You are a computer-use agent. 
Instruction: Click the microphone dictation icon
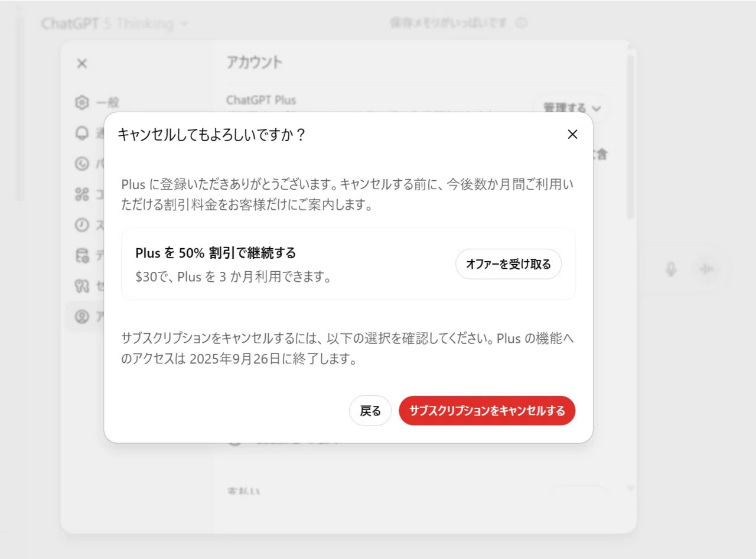(671, 269)
